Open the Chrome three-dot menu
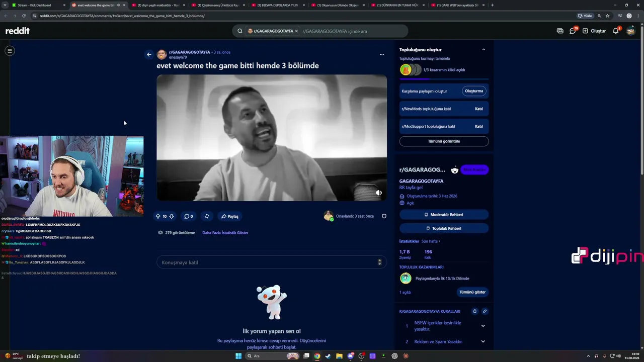Image resolution: width=644 pixels, height=362 pixels. 638,16
